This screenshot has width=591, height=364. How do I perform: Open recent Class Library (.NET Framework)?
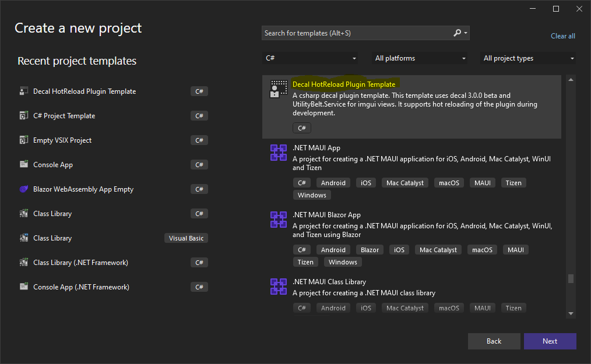113,263
